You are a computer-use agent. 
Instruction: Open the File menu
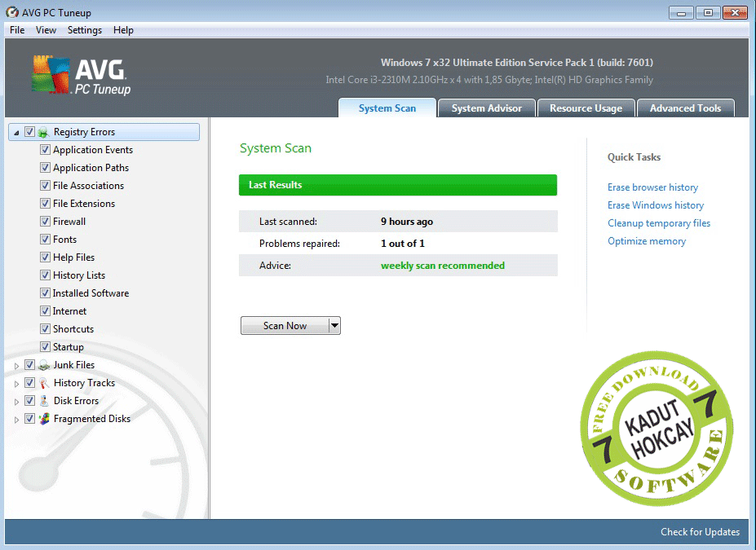click(17, 30)
